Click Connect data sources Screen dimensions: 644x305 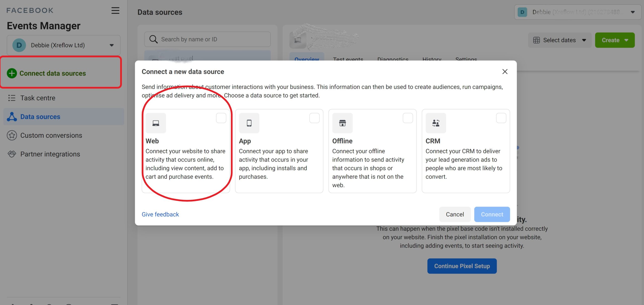[x=53, y=73]
